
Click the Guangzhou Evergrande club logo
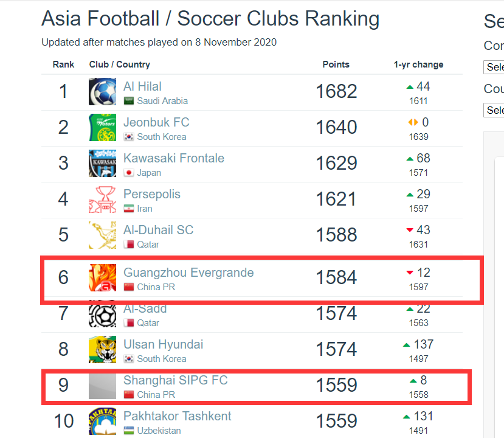102,277
